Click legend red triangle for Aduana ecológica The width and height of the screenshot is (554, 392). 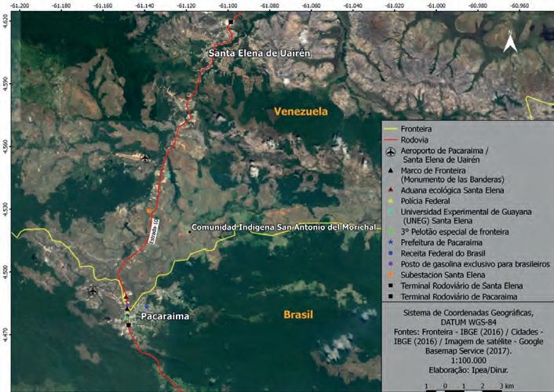pos(391,190)
